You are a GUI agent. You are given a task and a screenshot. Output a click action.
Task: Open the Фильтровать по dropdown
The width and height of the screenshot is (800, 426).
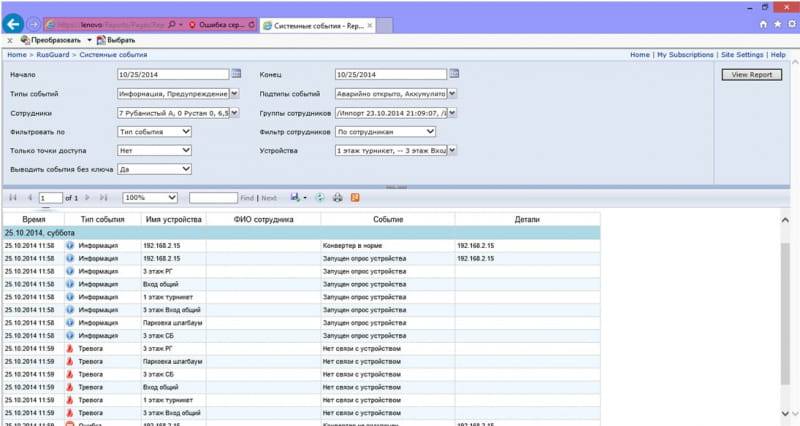185,131
